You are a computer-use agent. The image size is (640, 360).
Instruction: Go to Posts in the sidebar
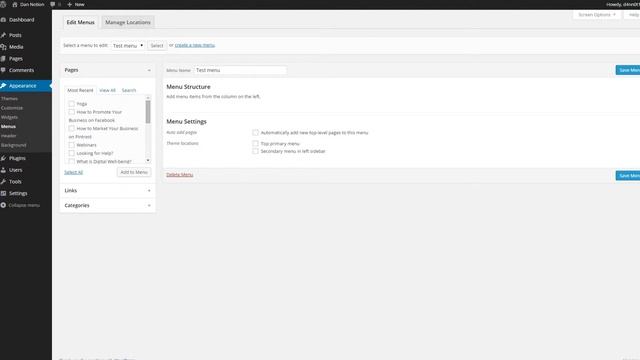(x=15, y=35)
